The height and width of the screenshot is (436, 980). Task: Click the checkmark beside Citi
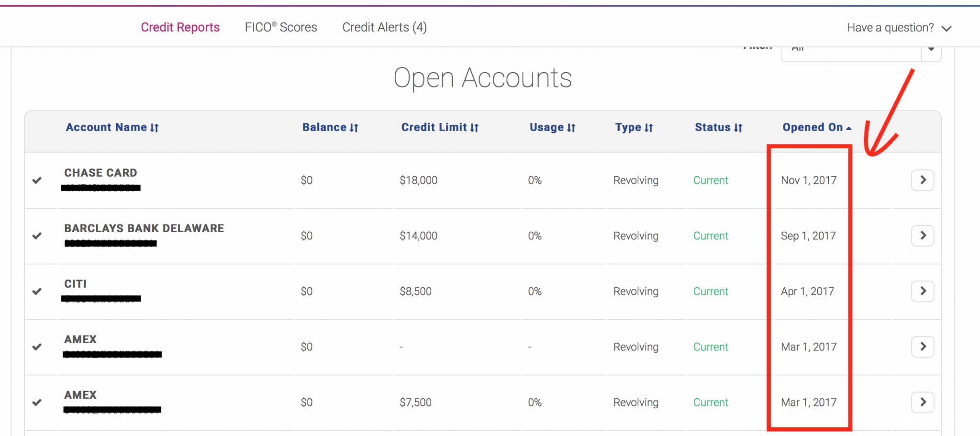[x=37, y=291]
